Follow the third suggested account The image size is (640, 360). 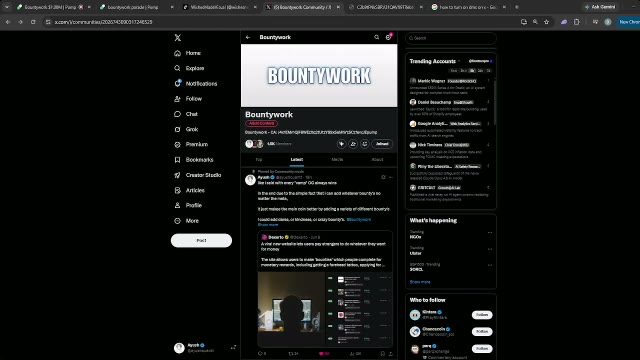click(x=482, y=349)
